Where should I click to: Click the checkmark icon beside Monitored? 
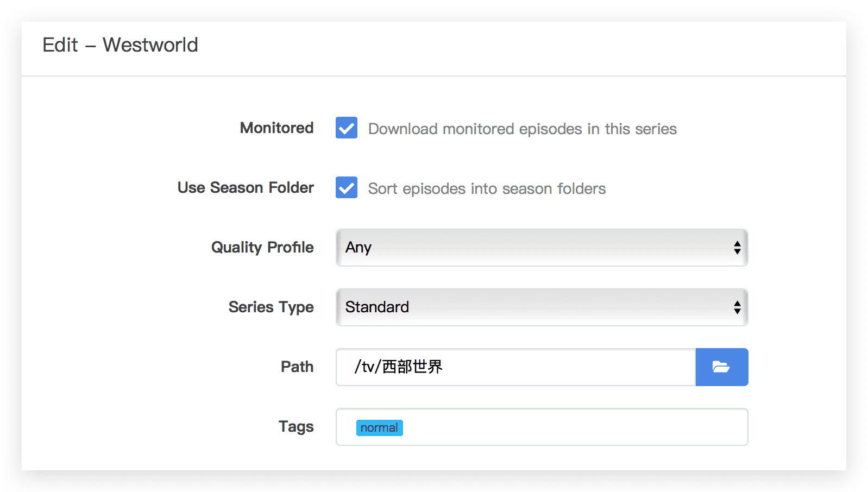pos(347,128)
